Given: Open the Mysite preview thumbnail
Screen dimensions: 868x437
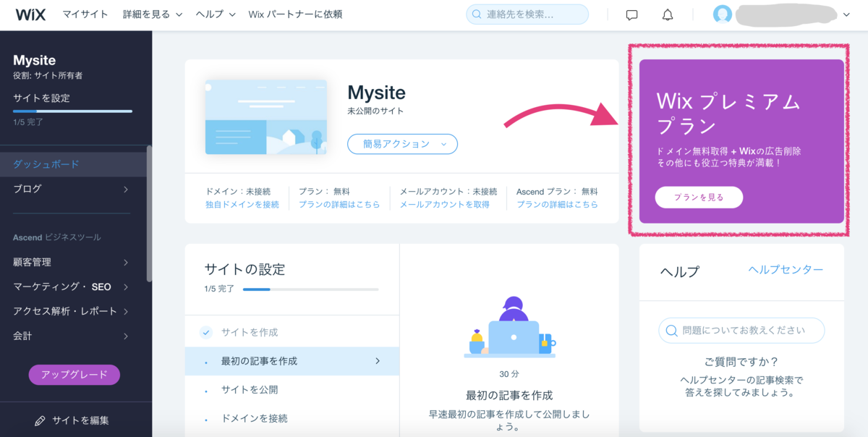Looking at the screenshot, I should pos(265,117).
